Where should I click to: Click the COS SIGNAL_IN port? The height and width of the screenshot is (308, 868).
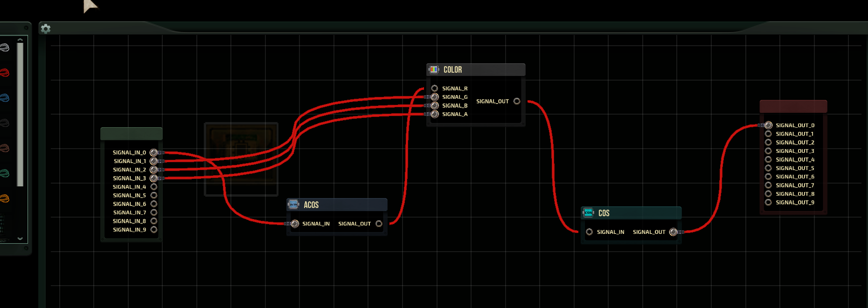590,232
